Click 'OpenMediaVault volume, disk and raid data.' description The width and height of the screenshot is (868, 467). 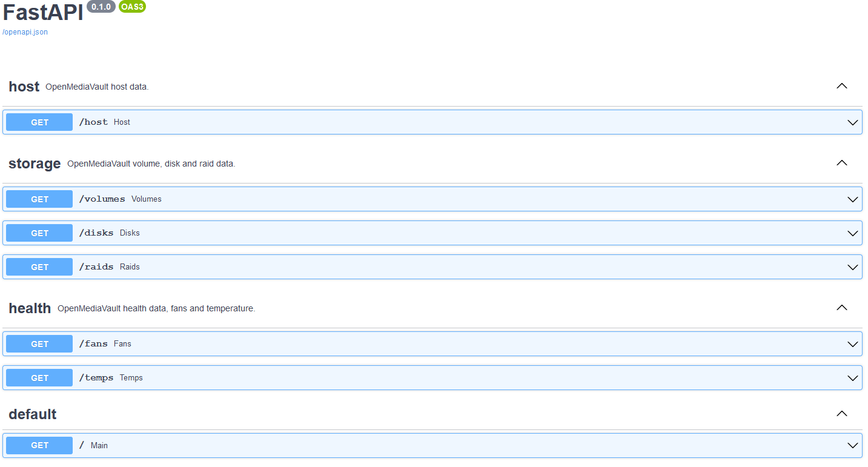point(151,164)
